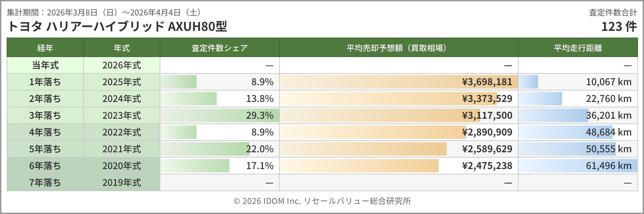Click the IDOM Inc. copyright footer text
Viewport: 644px width, 214px height.
[x=322, y=201]
